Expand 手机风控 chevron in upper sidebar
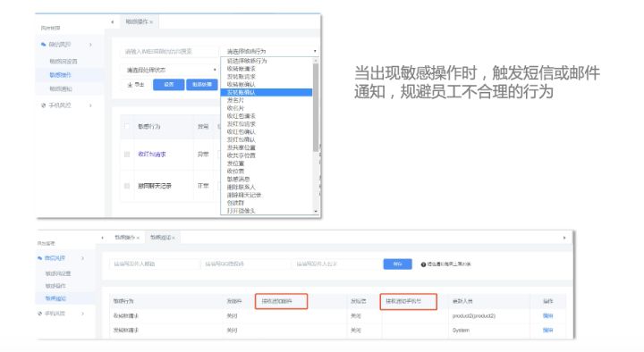 tap(90, 105)
